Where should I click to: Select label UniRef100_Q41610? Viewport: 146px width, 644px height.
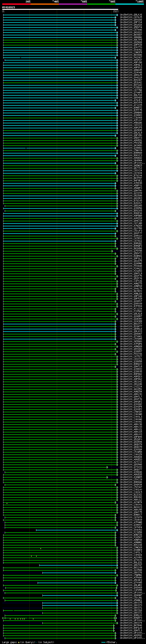(x=131, y=32)
